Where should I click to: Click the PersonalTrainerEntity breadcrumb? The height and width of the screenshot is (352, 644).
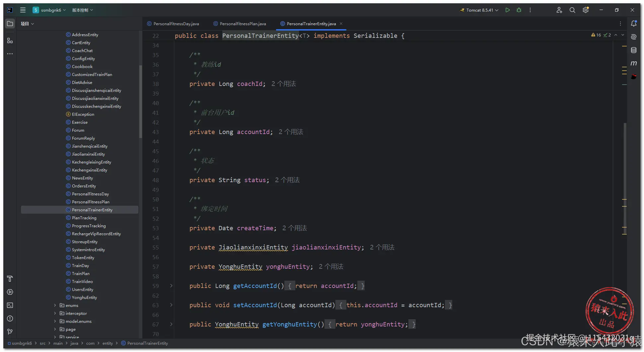coord(145,343)
